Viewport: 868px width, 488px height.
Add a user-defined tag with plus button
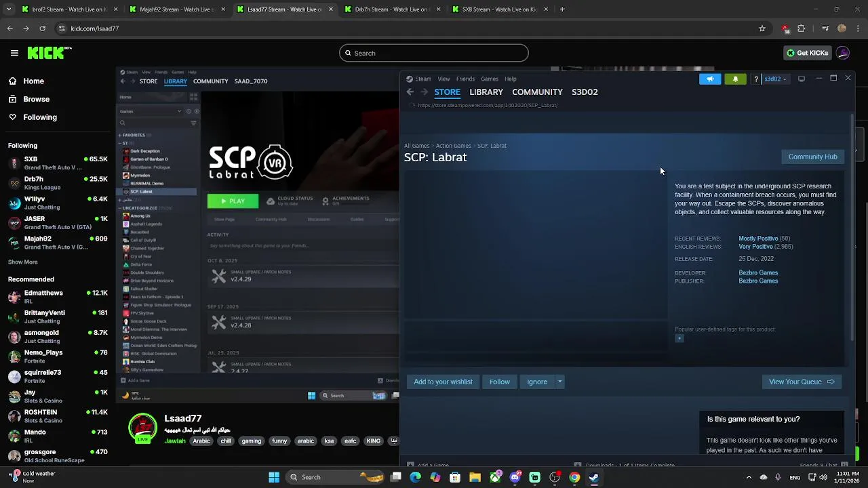point(679,338)
